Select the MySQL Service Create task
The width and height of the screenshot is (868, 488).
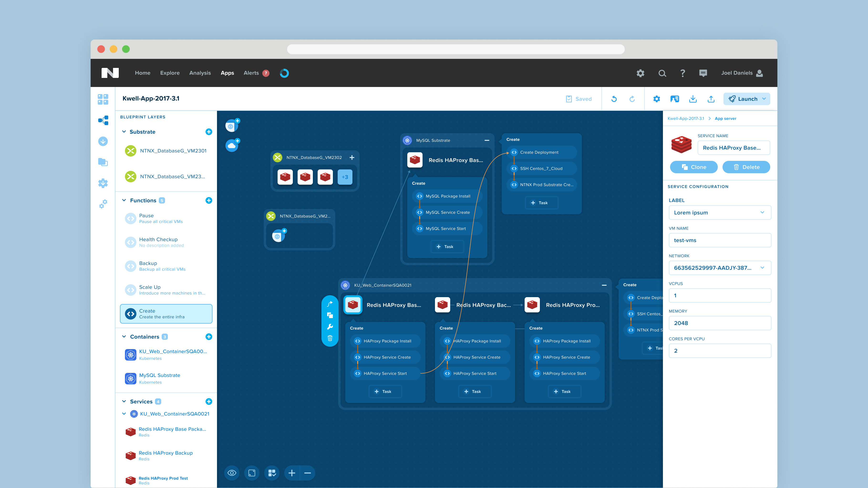[447, 213]
